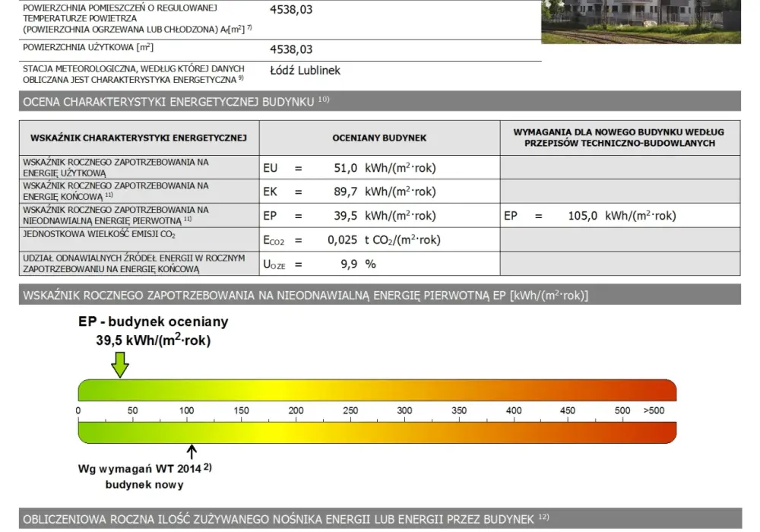This screenshot has height=532, width=760.
Task: Select the renewable share value 9,9 %
Action: coord(358,264)
